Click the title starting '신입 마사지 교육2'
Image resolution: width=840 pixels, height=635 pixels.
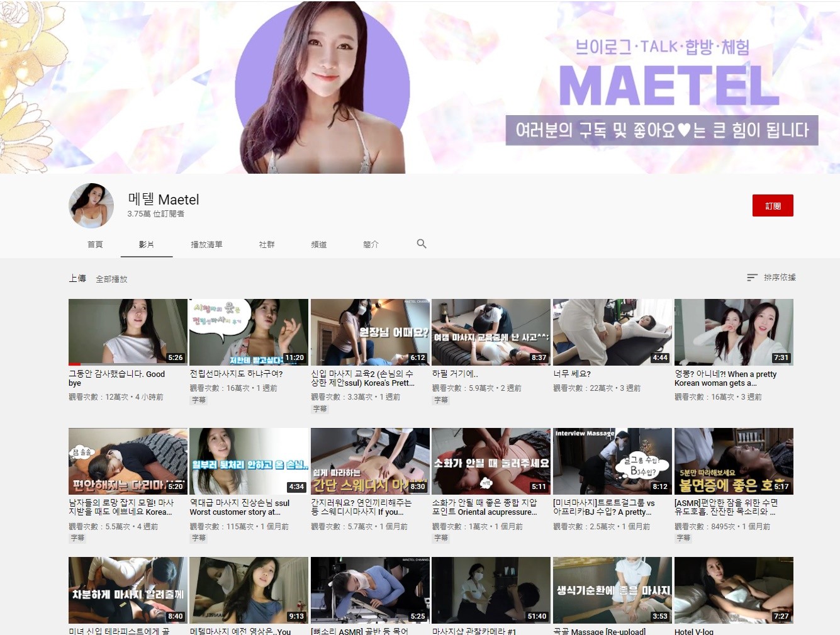(x=363, y=378)
